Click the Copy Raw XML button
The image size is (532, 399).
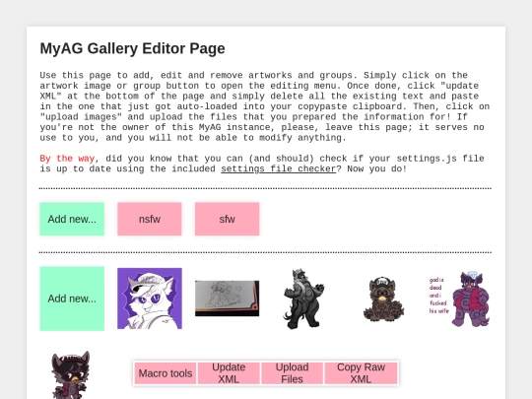coord(361,373)
